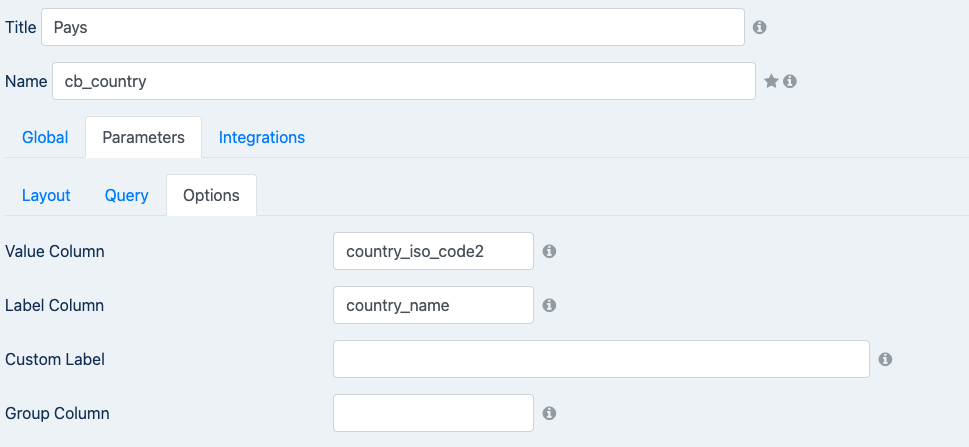The width and height of the screenshot is (969, 447).
Task: Click the Name field with cb_country
Action: 404,81
